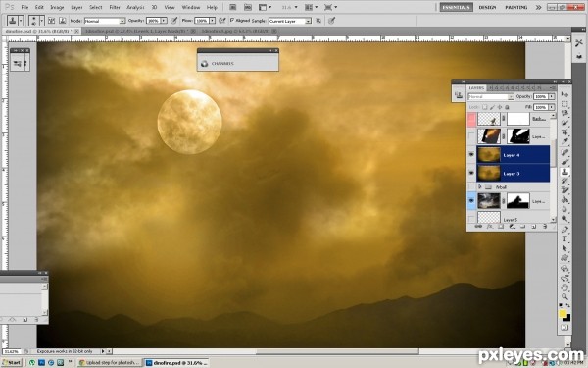Click the delete layer trash icon
The height and width of the screenshot is (368, 588).
[x=545, y=227]
